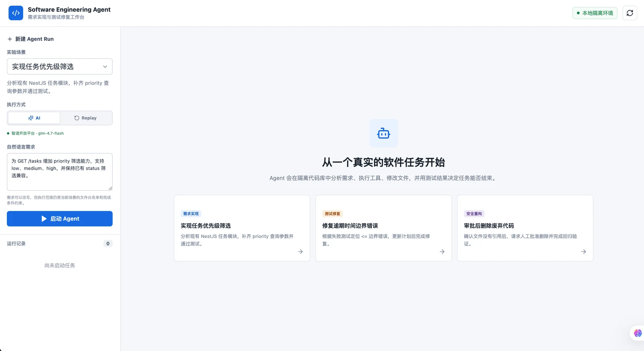Click the 从一个真实的软件任务开始 headline
This screenshot has width=644, height=351.
(384, 162)
